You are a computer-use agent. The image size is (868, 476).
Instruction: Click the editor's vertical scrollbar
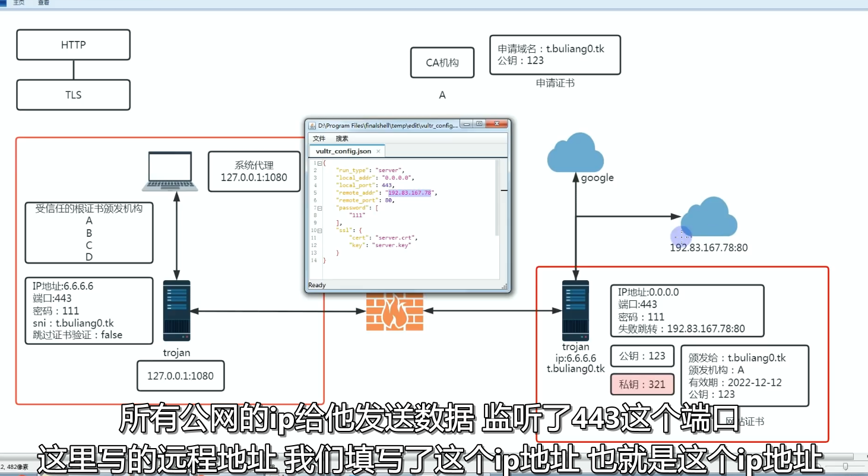pos(497,199)
